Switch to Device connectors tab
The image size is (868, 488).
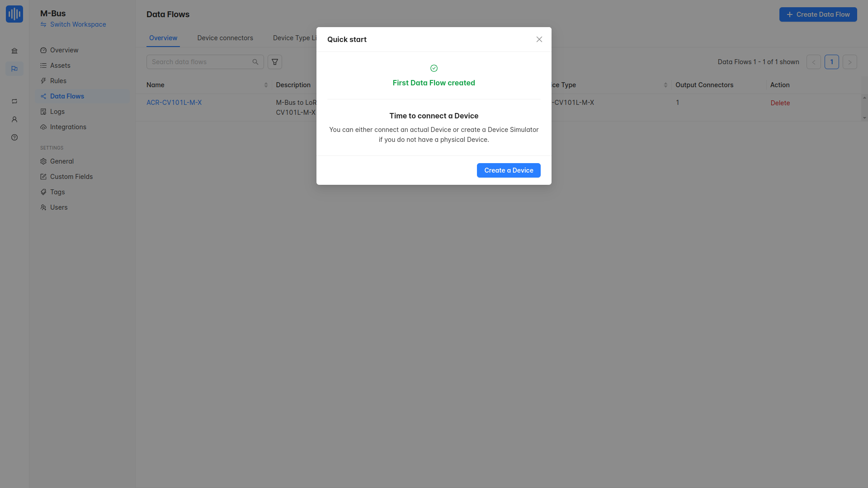(x=225, y=38)
